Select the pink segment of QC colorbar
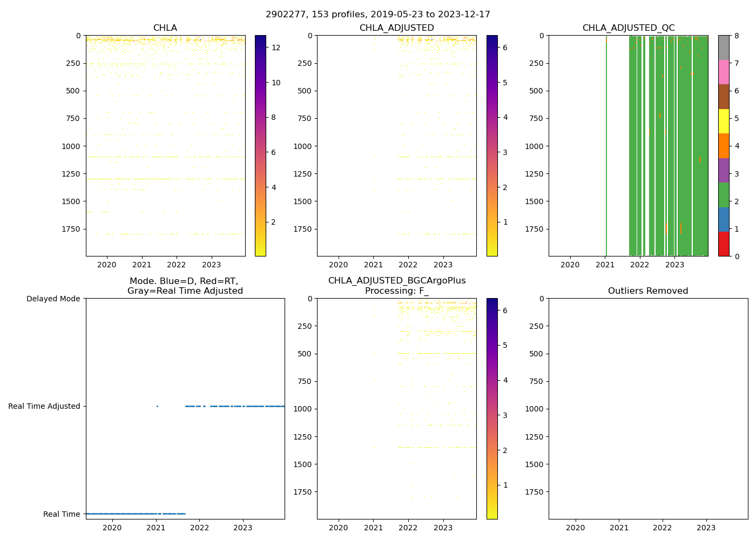The height and width of the screenshot is (540, 756). pyautogui.click(x=724, y=72)
